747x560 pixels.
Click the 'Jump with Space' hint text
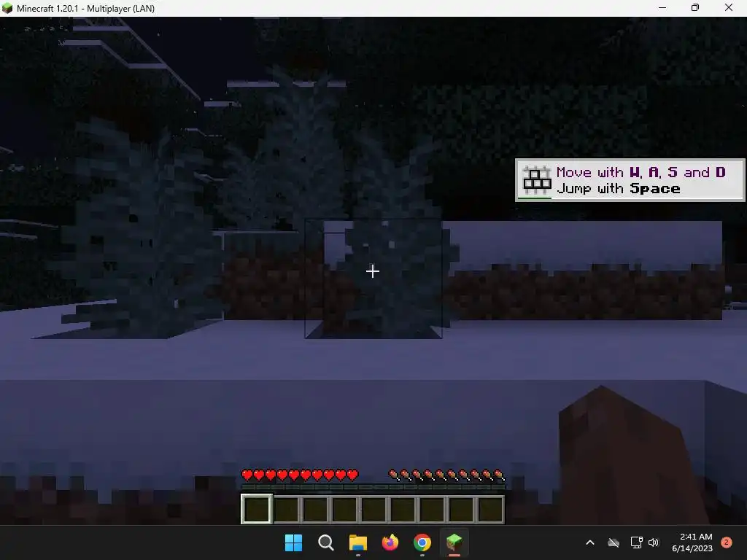point(619,189)
